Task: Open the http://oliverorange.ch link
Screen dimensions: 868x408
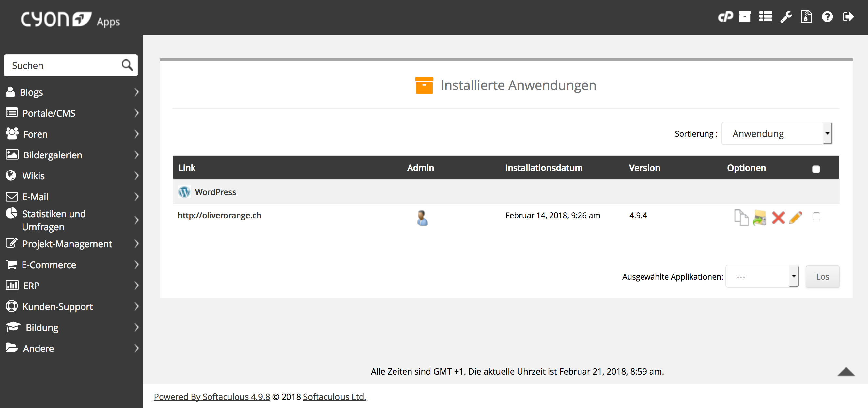Action: coord(219,215)
